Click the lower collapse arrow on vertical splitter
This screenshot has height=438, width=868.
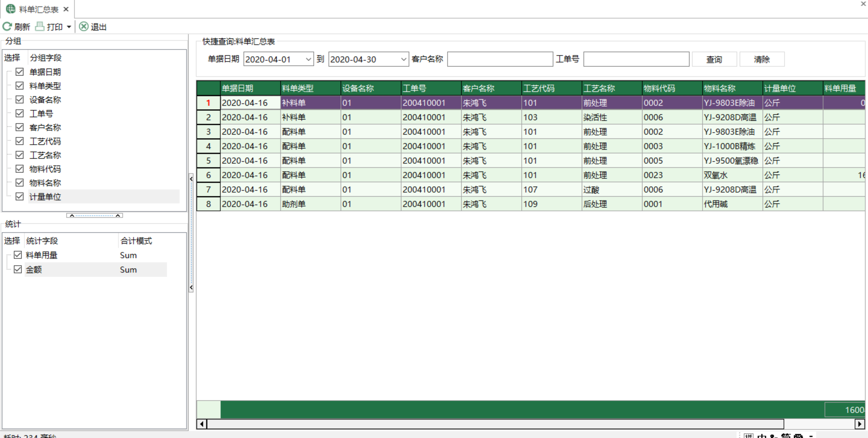pos(191,287)
